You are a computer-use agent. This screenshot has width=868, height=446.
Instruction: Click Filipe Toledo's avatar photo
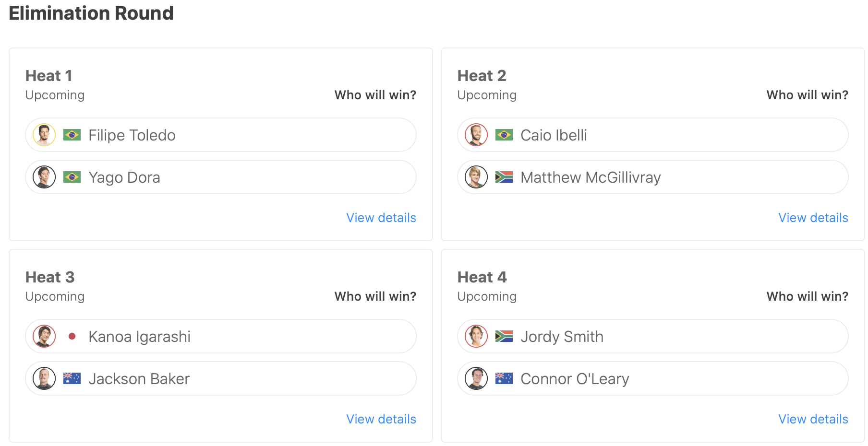[x=44, y=135]
